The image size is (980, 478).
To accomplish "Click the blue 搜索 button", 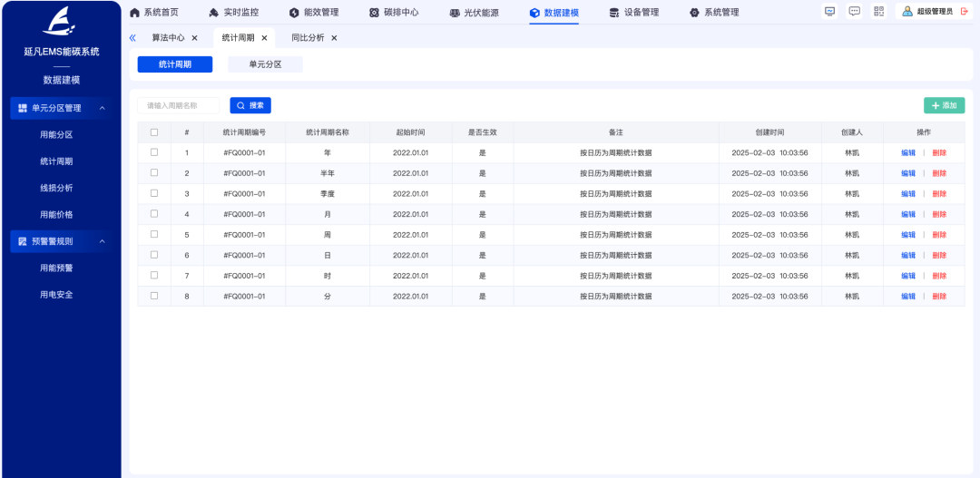I will [x=250, y=105].
